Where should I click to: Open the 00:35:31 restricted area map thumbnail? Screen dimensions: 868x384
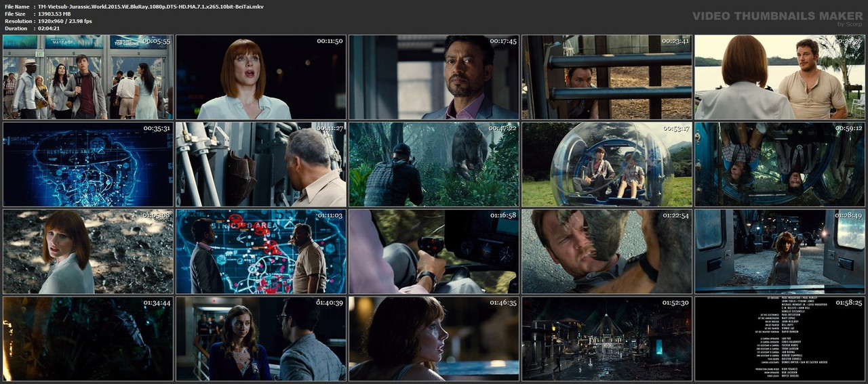point(88,165)
